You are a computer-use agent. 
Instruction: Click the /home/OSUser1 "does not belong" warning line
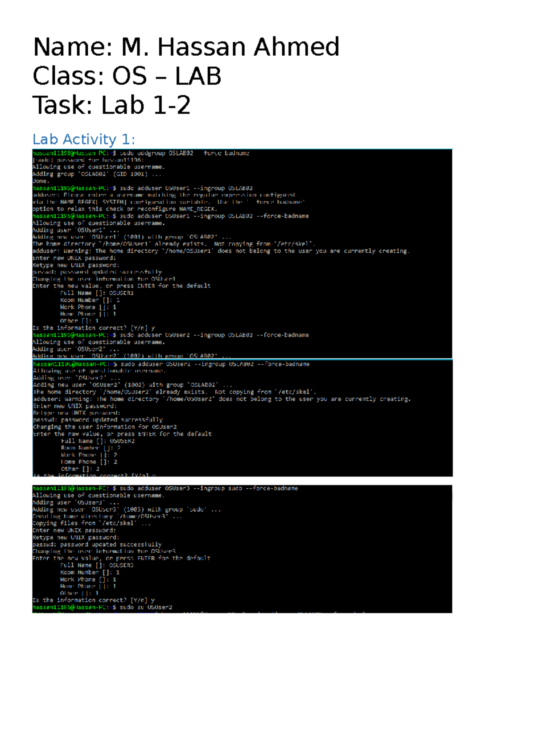pos(221,251)
